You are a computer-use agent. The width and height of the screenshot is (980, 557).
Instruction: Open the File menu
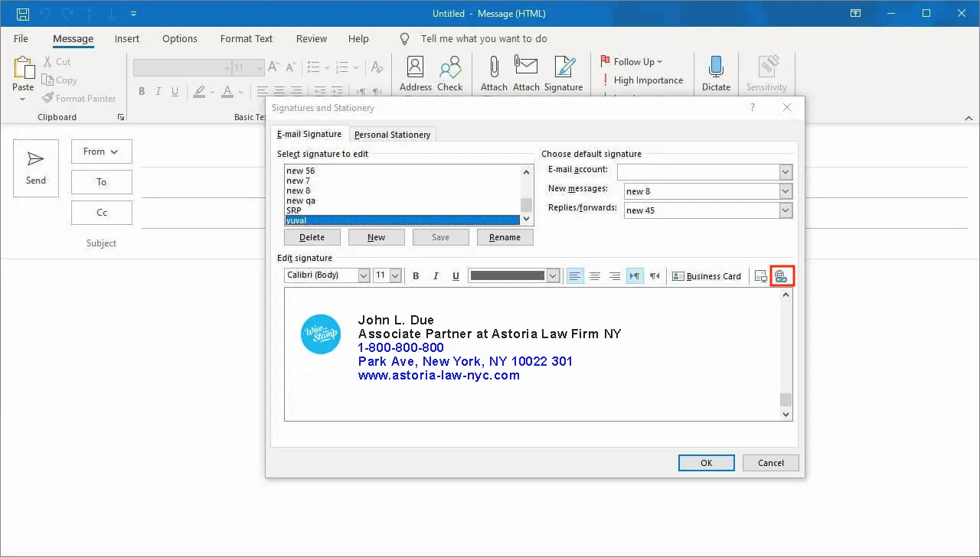coord(21,38)
